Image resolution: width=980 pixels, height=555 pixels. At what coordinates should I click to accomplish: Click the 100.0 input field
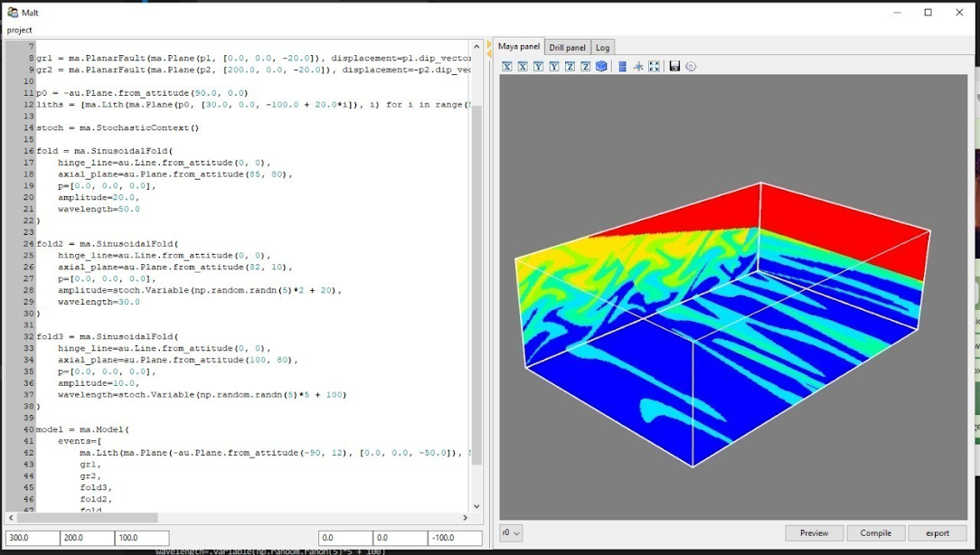click(x=142, y=538)
